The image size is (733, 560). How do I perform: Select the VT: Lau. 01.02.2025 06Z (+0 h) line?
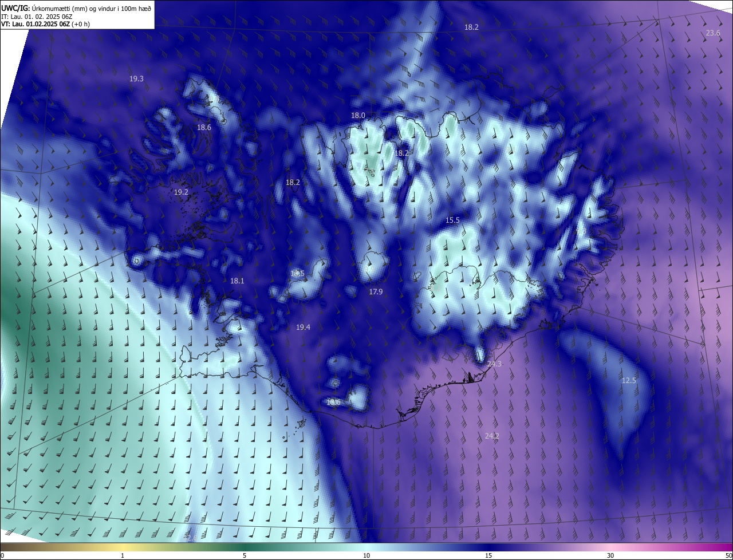pos(45,24)
